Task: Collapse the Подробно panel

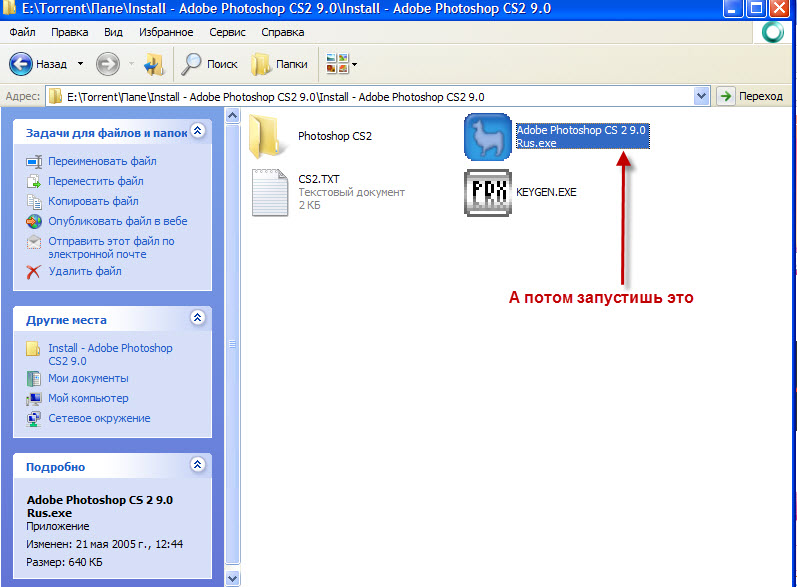Action: click(x=198, y=465)
